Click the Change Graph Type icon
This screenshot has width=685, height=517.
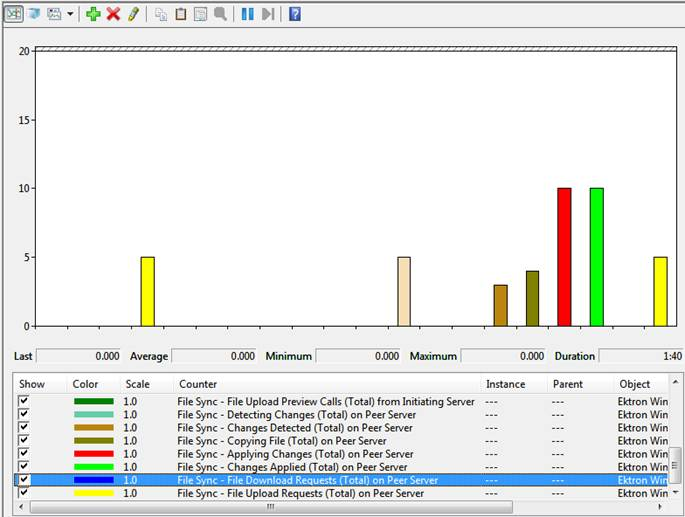tap(54, 14)
